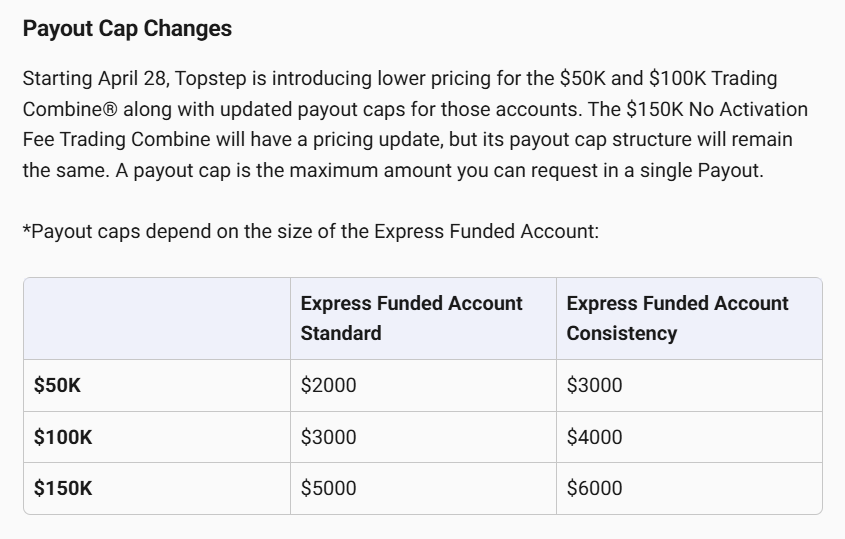Click the '$100K Trading' text in the paragraph

tap(713, 79)
